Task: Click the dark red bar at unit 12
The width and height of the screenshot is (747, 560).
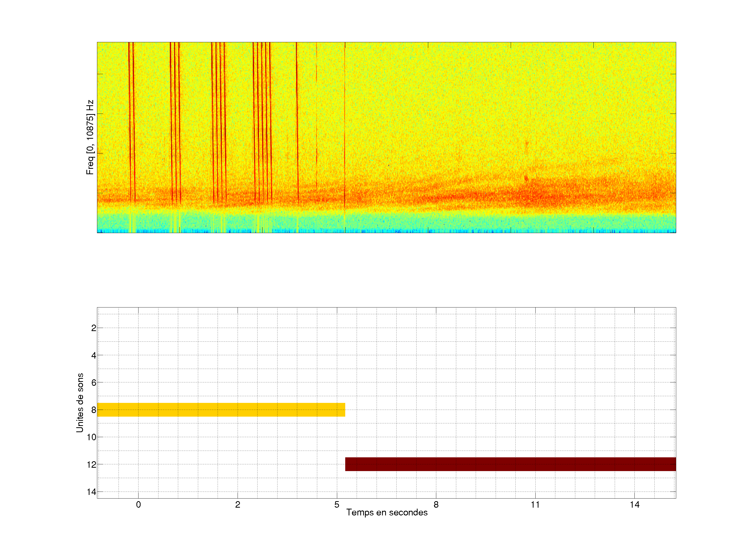Action: tap(510, 464)
